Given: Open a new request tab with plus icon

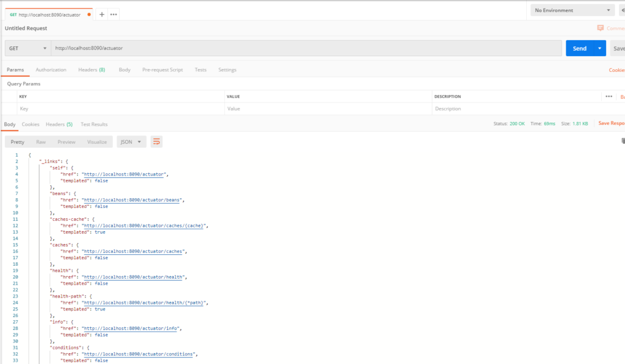Looking at the screenshot, I should [x=102, y=14].
